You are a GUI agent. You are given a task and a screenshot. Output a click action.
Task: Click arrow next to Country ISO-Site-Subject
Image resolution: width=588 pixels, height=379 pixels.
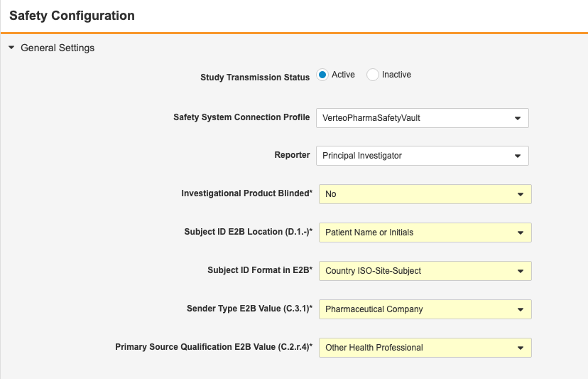[521, 271]
